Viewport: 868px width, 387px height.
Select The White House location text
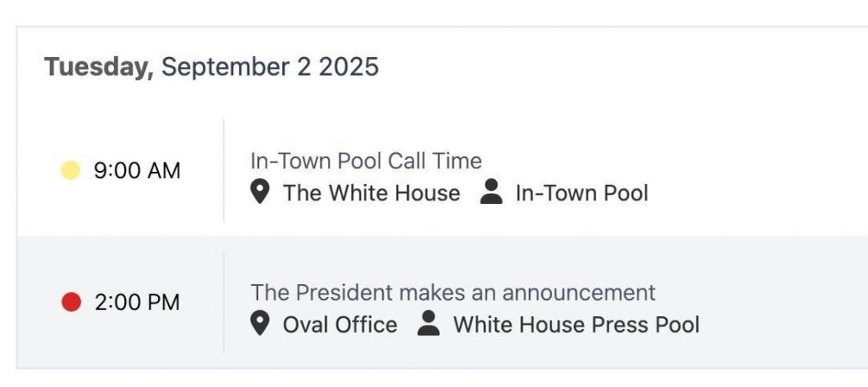372,193
